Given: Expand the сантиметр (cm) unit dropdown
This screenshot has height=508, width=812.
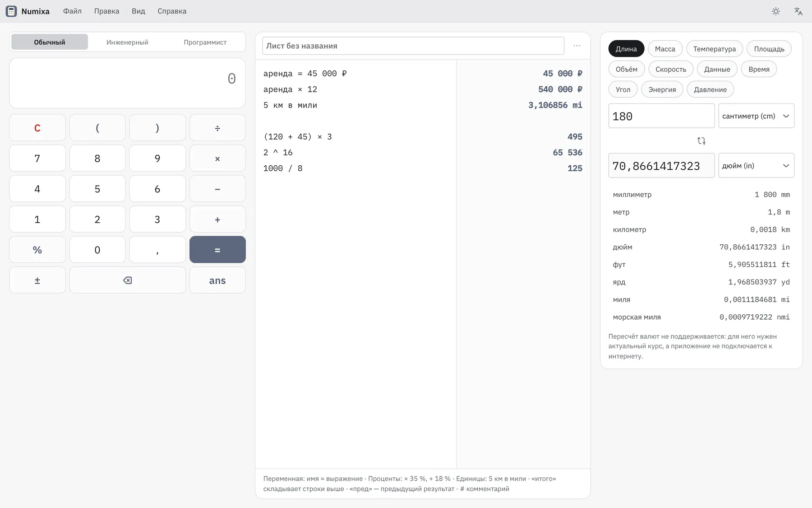Looking at the screenshot, I should pos(756,116).
